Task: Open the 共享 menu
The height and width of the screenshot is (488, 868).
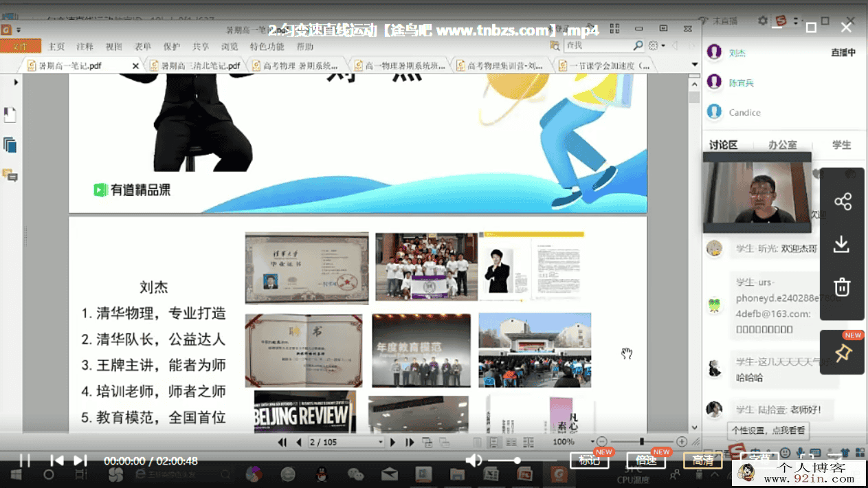Action: pyautogui.click(x=201, y=47)
